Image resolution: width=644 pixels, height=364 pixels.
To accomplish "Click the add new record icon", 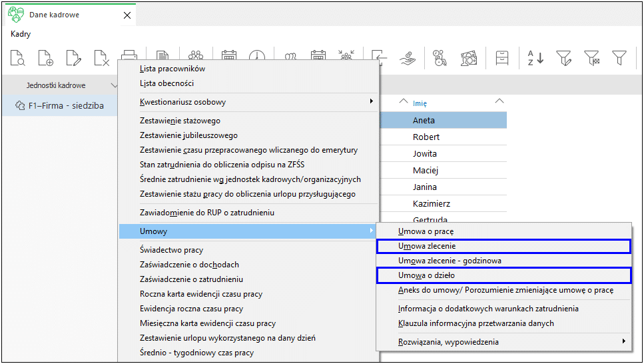I will (45, 57).
